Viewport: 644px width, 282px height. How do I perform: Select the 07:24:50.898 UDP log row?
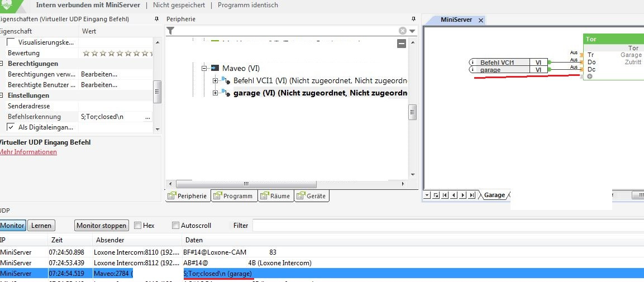point(322,252)
